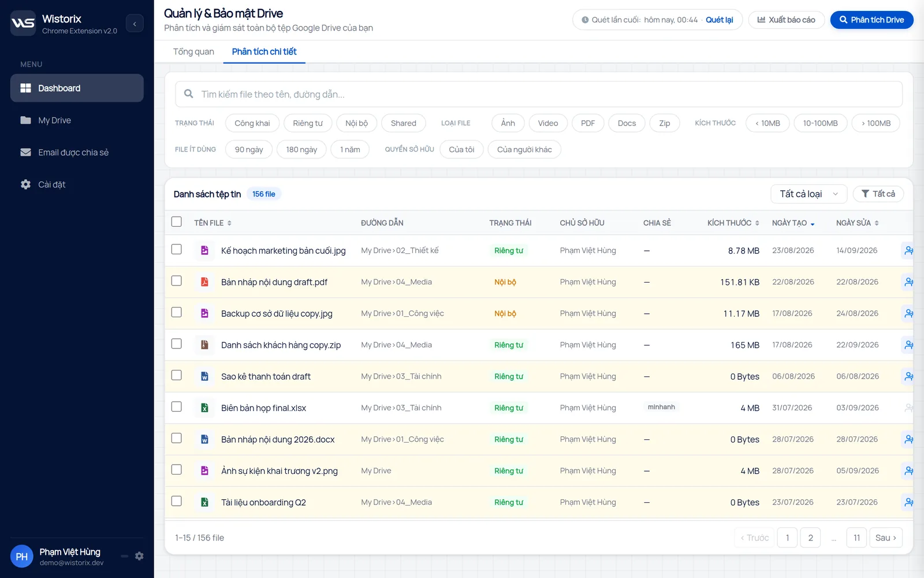Select all files with header checkbox
This screenshot has height=578, width=924.
tap(177, 222)
